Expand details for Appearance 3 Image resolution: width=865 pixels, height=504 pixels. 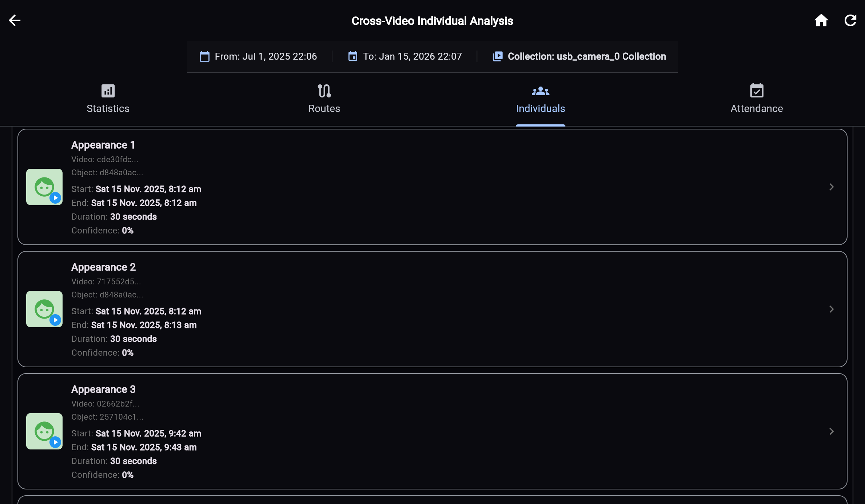point(831,431)
